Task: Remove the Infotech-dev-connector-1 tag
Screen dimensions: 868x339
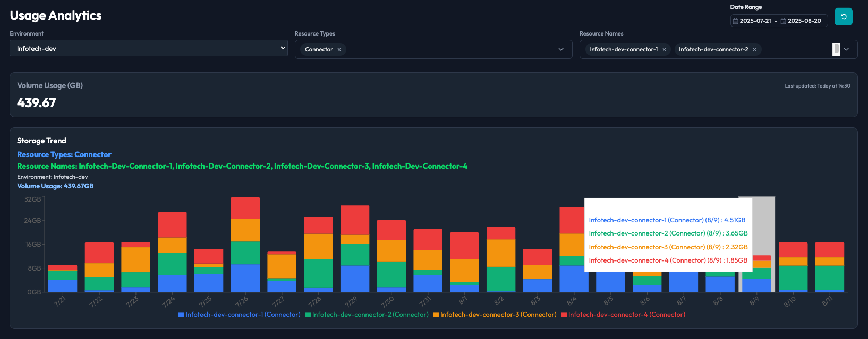Action: pyautogui.click(x=664, y=49)
